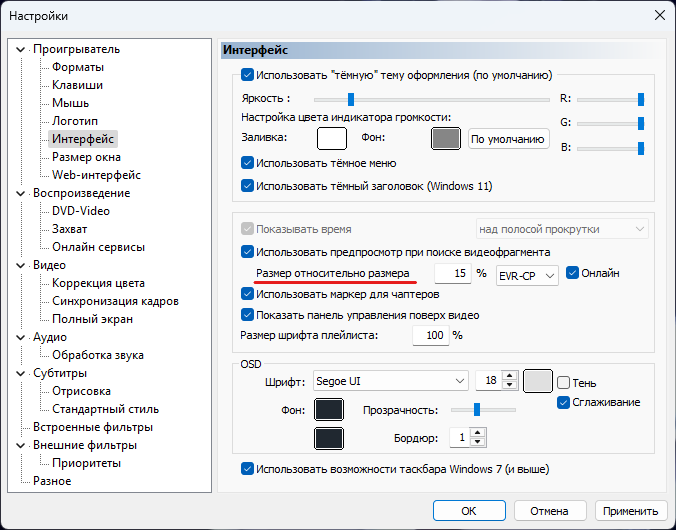Toggle dark theme checkbox "Использовать тёмную тему оформления"
Image resolution: width=676 pixels, height=530 pixels.
(247, 75)
